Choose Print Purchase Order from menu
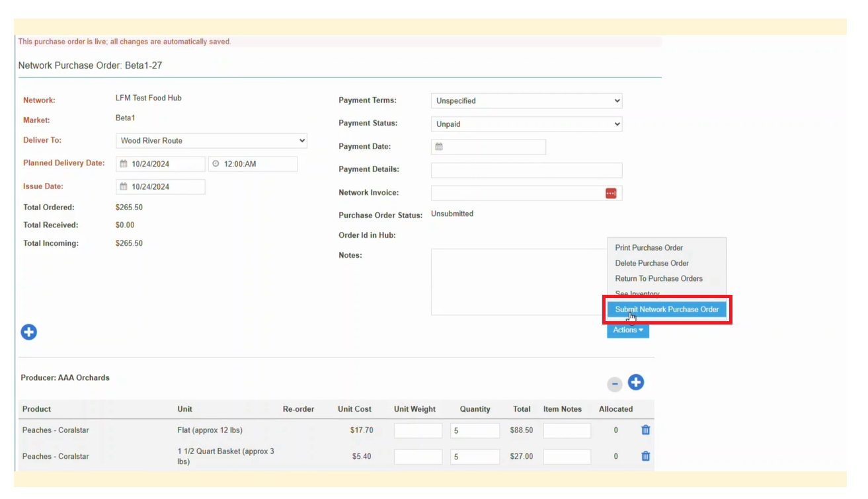This screenshot has width=868, height=499. point(649,248)
